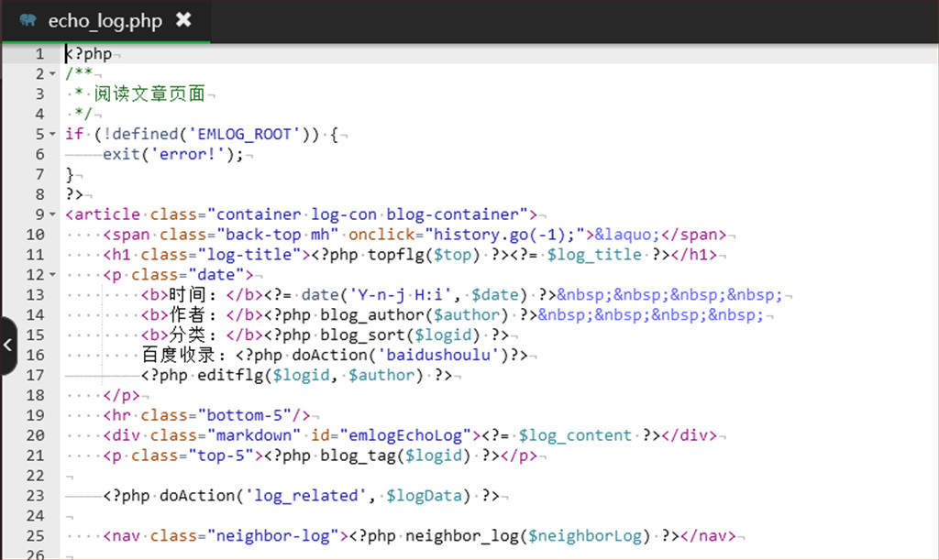Click the ?> closing tag on line 8
The width and height of the screenshot is (939, 560).
74,194
